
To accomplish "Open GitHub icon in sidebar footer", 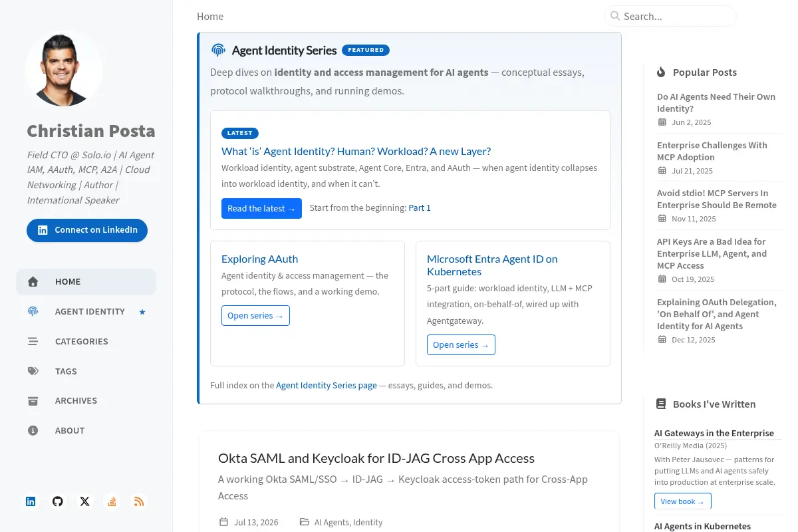I will (x=58, y=501).
